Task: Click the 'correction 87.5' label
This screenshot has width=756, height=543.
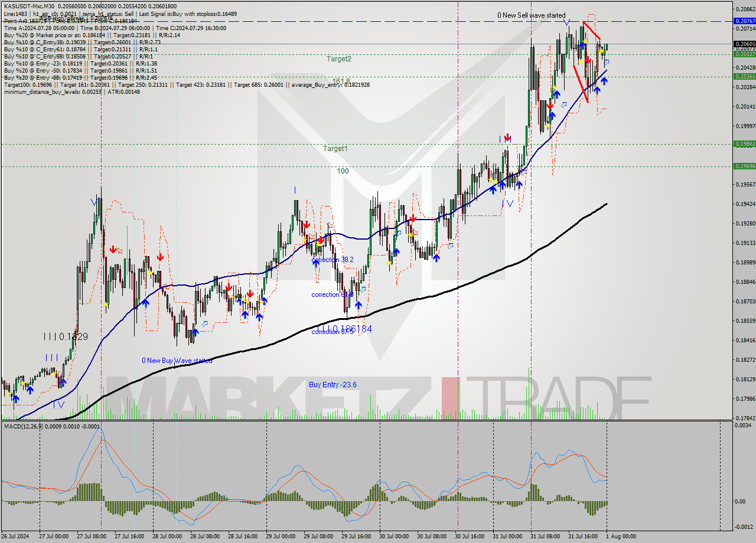Action: coord(333,332)
